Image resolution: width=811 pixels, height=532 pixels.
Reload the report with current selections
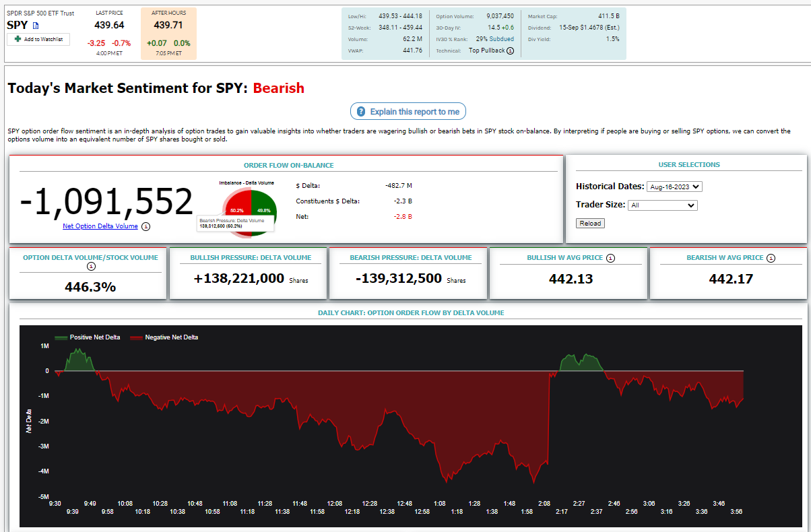pos(591,223)
